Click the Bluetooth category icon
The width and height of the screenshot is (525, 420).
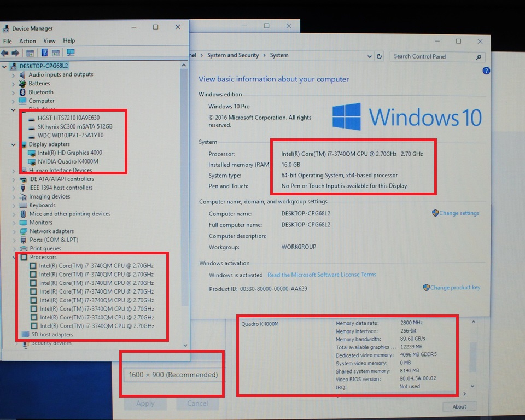pyautogui.click(x=22, y=92)
